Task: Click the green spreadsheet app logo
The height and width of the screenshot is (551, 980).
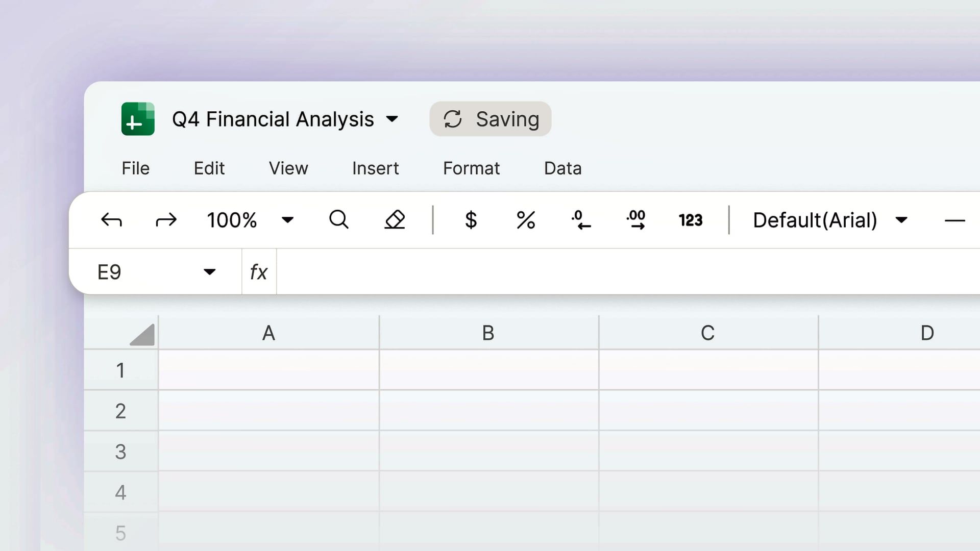Action: 138,119
